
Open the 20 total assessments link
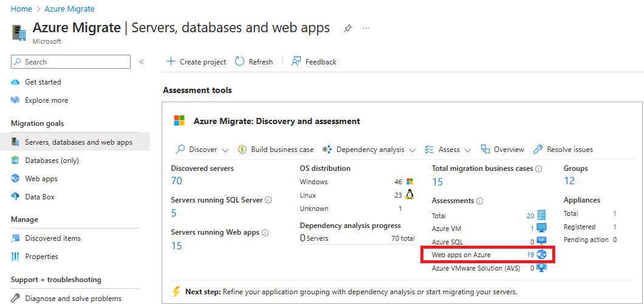530,216
